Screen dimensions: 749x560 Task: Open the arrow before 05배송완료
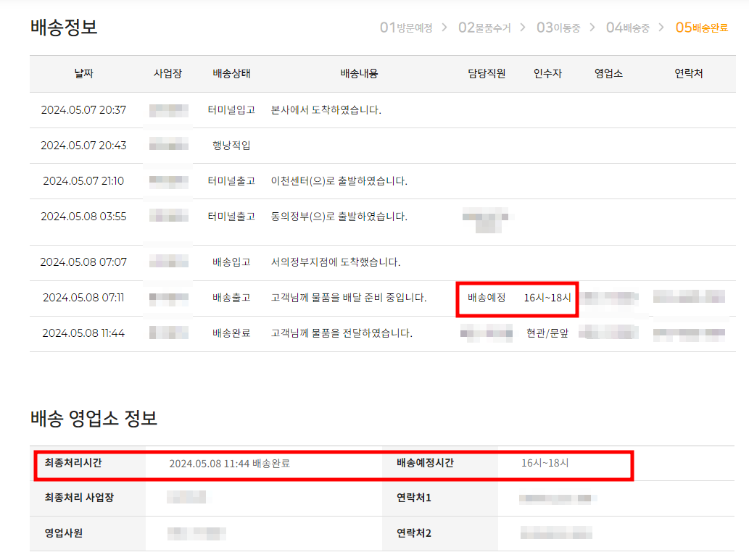pos(662,28)
